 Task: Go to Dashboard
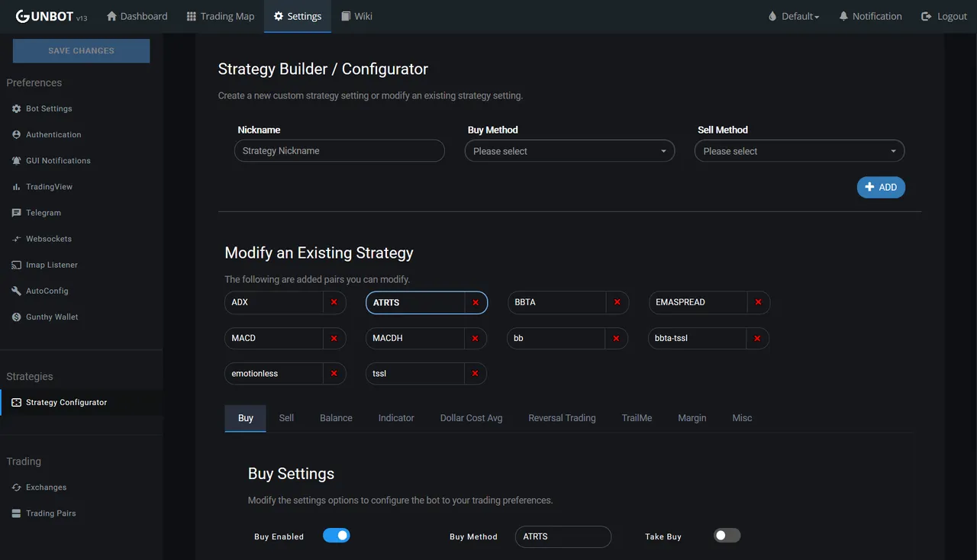[137, 16]
